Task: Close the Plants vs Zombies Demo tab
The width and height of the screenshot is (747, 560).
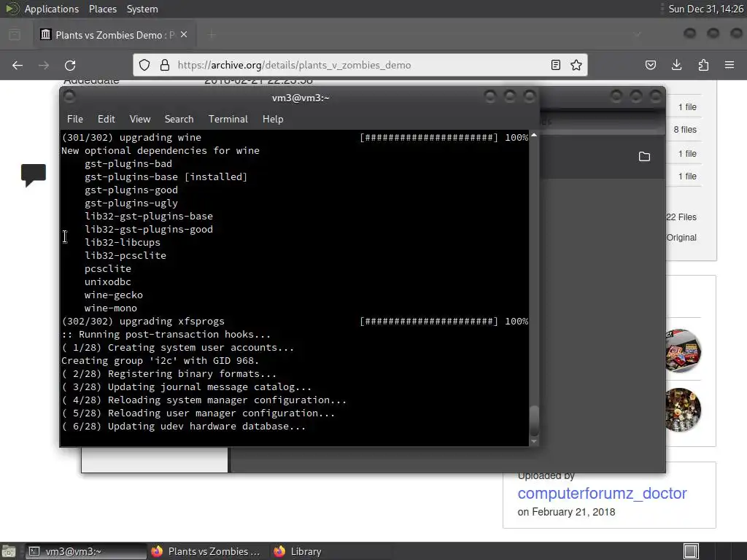Action: (x=184, y=35)
